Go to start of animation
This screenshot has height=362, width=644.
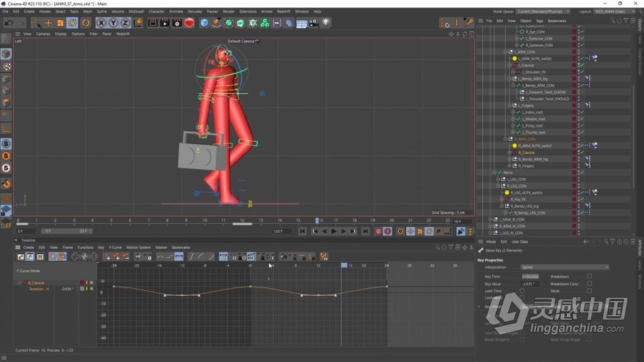pyautogui.click(x=303, y=231)
